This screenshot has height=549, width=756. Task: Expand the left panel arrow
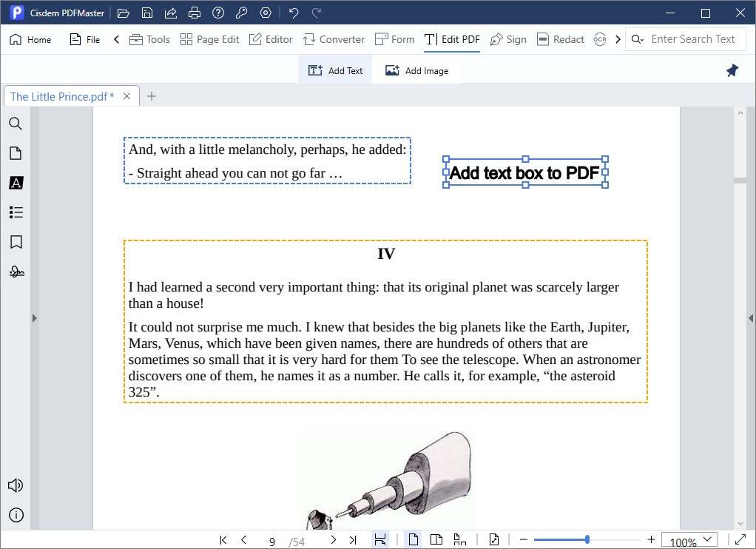coord(34,318)
